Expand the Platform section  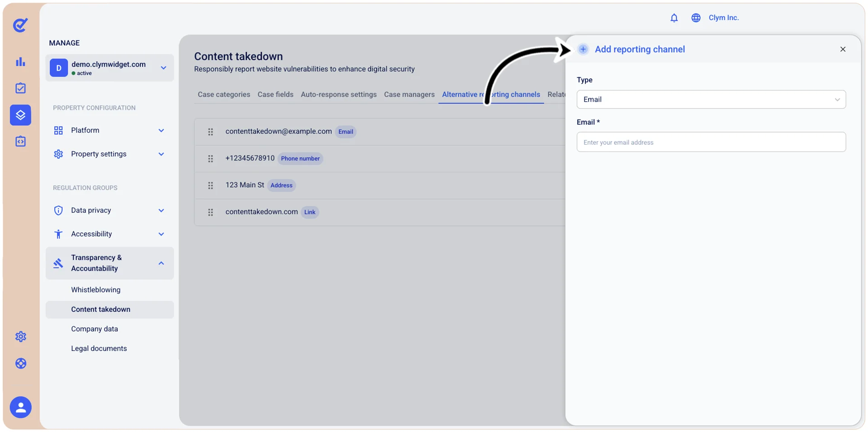(x=110, y=130)
